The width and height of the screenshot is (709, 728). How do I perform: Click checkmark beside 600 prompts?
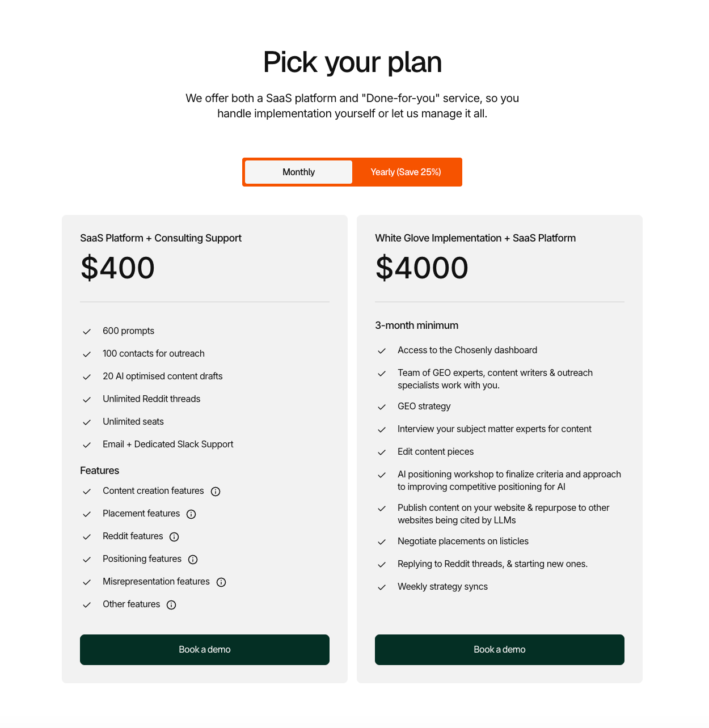coord(87,332)
